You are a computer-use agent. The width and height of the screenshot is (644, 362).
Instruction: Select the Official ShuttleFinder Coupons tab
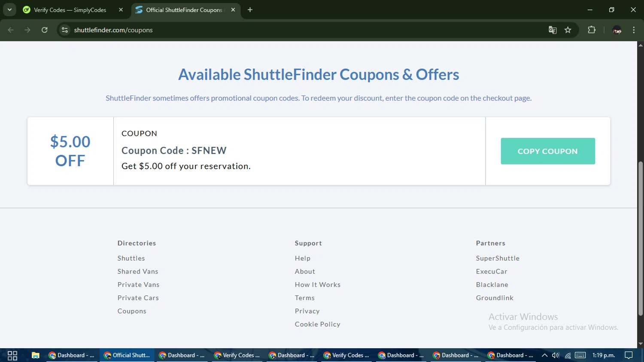(x=184, y=10)
